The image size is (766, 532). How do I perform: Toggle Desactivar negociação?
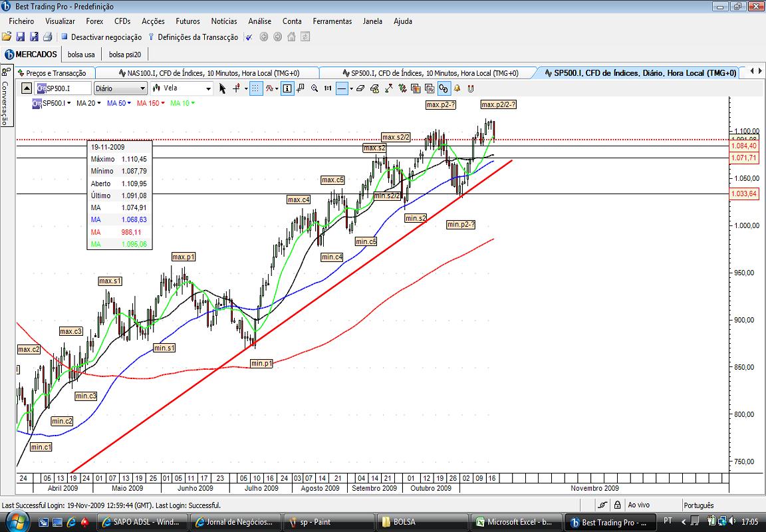(x=101, y=37)
